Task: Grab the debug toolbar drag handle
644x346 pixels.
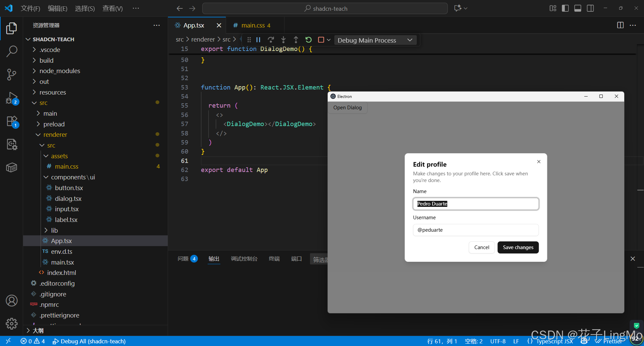Action: [x=249, y=40]
